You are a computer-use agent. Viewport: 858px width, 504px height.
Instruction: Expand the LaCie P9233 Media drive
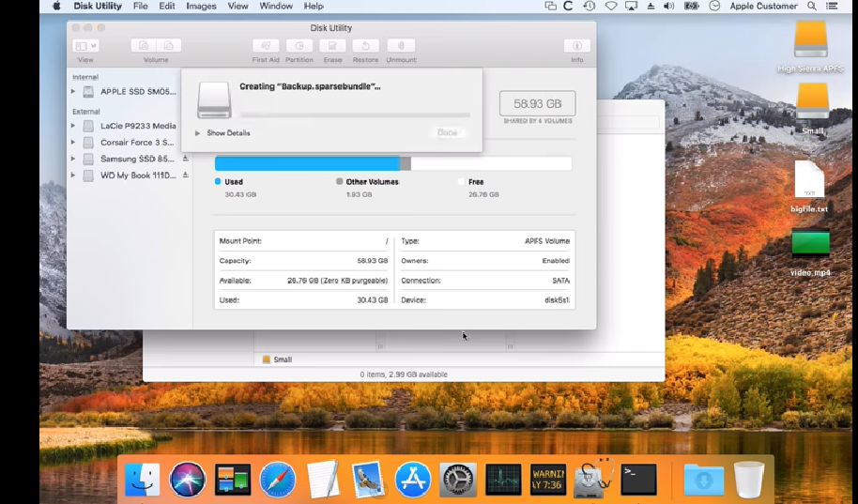pyautogui.click(x=73, y=126)
